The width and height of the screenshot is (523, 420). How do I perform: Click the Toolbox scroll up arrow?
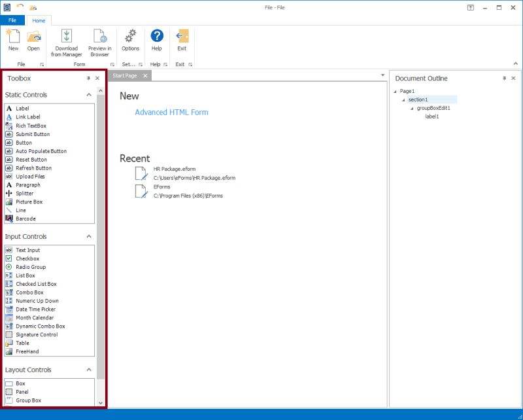[x=101, y=90]
